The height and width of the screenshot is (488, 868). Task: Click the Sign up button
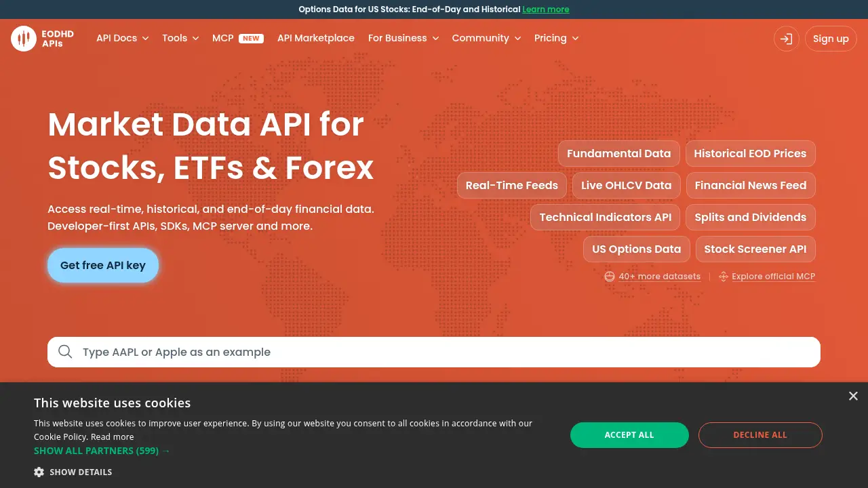(831, 39)
